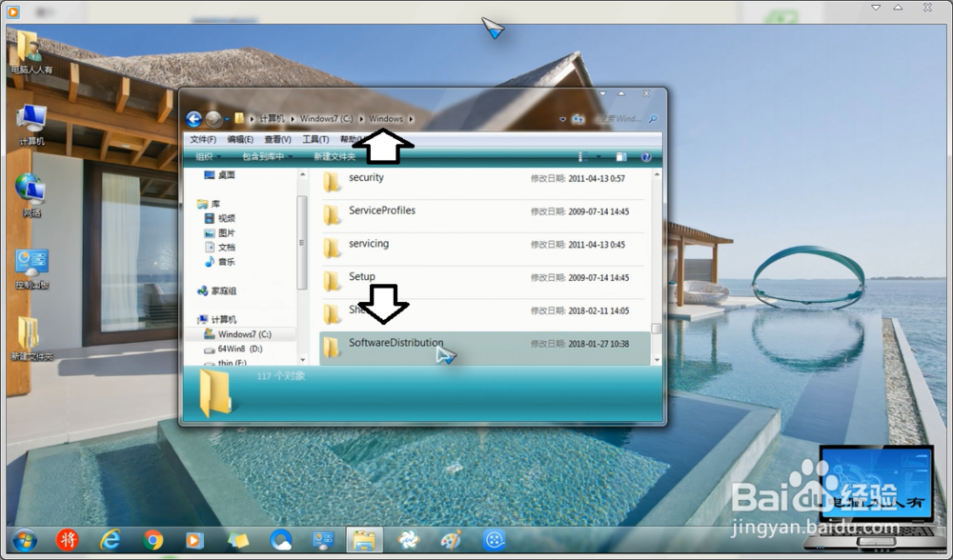Image resolution: width=953 pixels, height=560 pixels.
Task: Open 音乐 library in navigation pane
Action: [220, 262]
